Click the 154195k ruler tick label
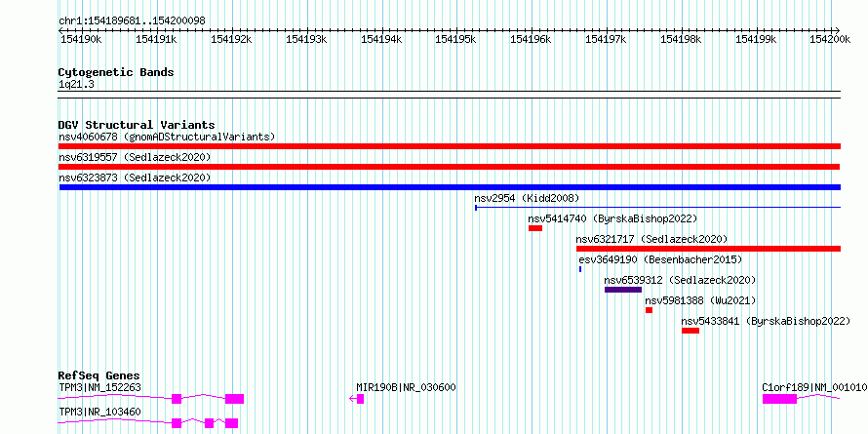 click(456, 39)
